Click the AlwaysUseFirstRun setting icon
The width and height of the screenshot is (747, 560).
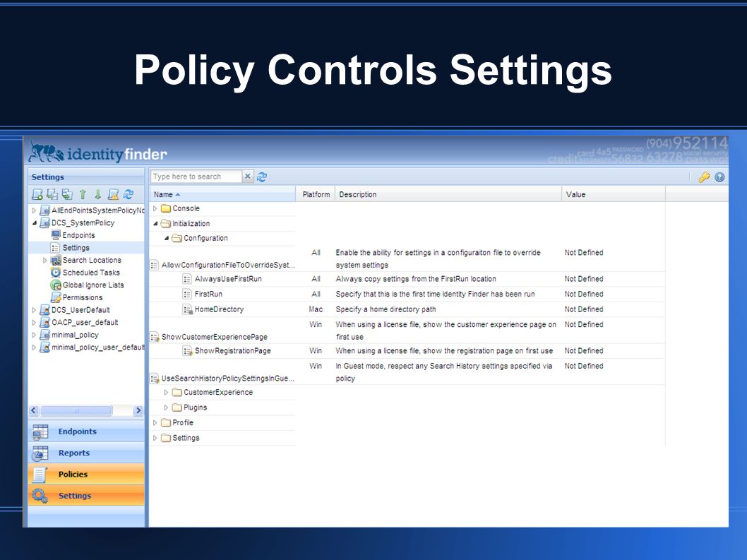click(187, 279)
